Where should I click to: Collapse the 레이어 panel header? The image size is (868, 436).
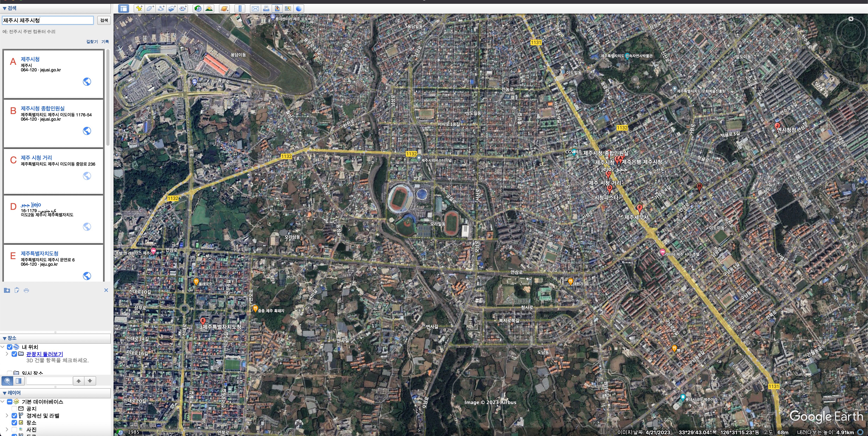4,393
